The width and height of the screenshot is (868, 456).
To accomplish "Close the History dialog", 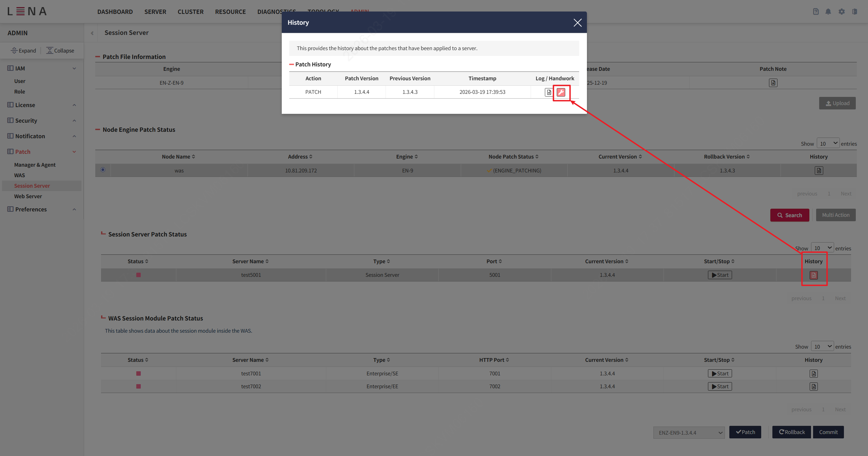I will pos(577,23).
